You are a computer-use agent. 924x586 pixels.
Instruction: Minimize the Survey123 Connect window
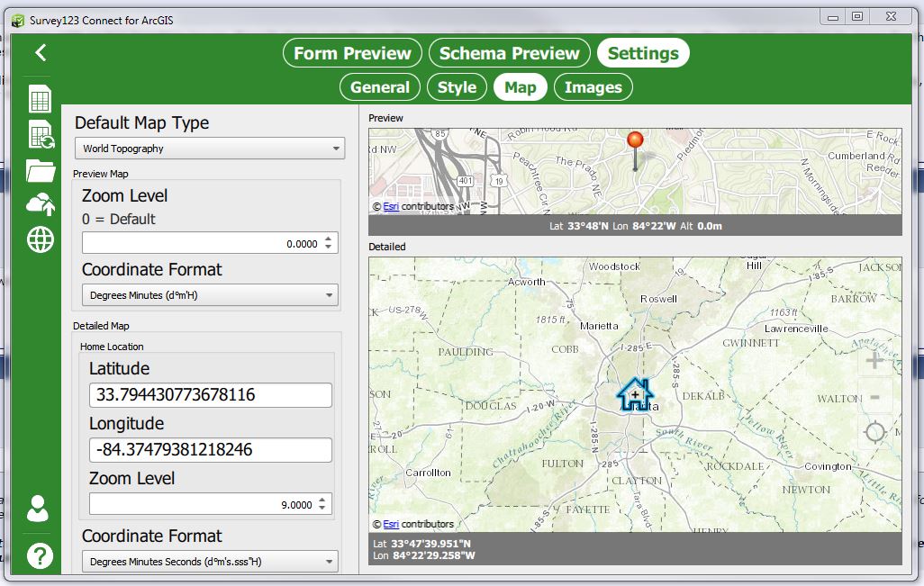click(833, 17)
